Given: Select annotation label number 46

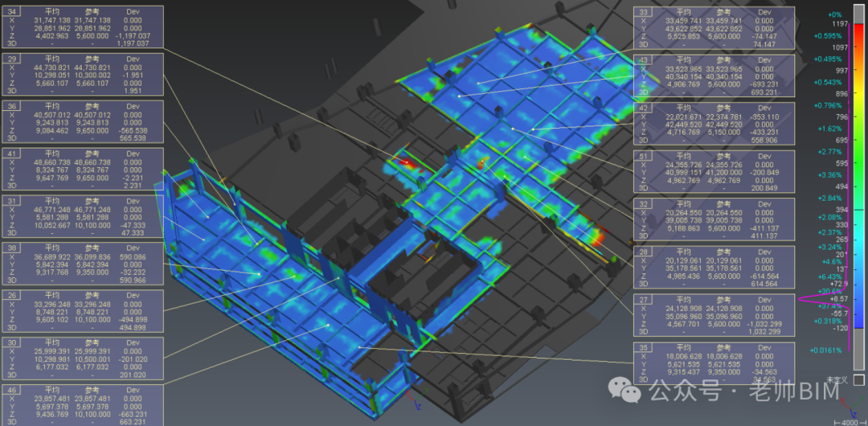Looking at the screenshot, I should [x=83, y=405].
